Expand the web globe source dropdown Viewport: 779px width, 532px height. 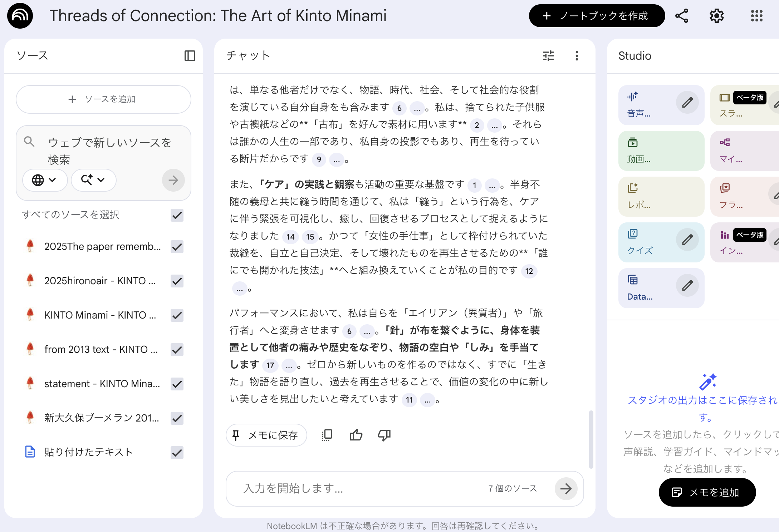tap(44, 180)
